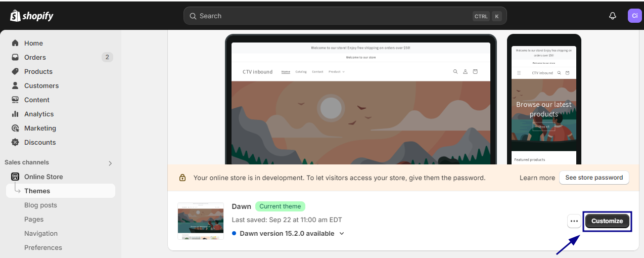The width and height of the screenshot is (644, 258).
Task: Click the Learn more link
Action: [537, 178]
